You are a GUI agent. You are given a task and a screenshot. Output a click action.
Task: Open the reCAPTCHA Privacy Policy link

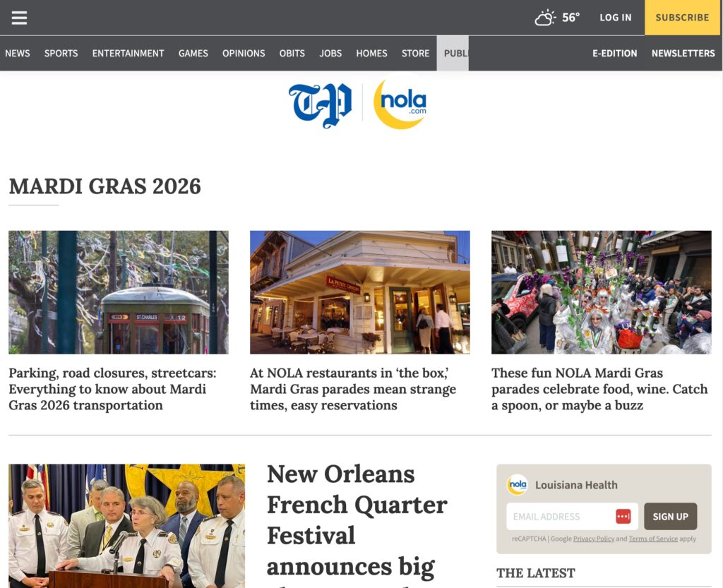tap(593, 539)
